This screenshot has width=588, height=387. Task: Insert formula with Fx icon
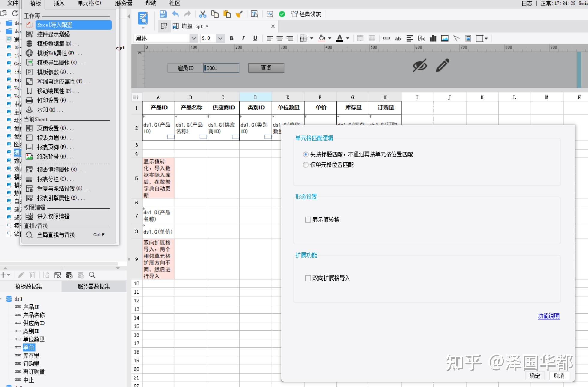[x=421, y=38]
